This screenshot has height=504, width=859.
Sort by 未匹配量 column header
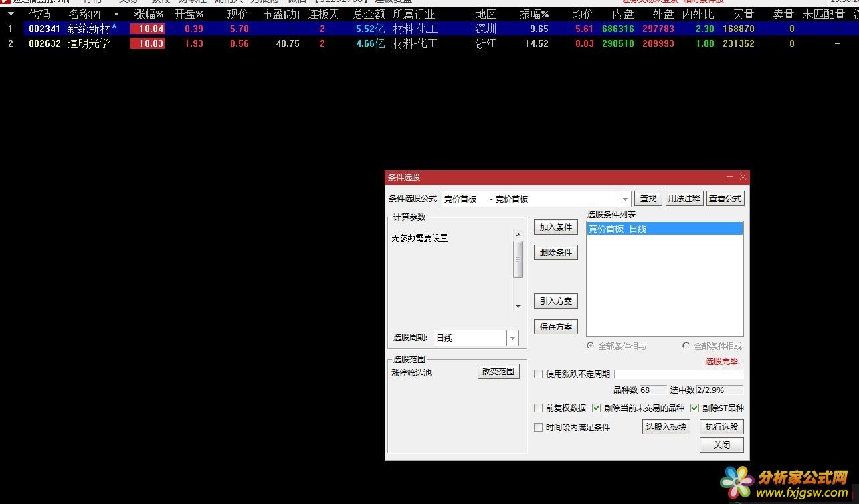coord(824,14)
